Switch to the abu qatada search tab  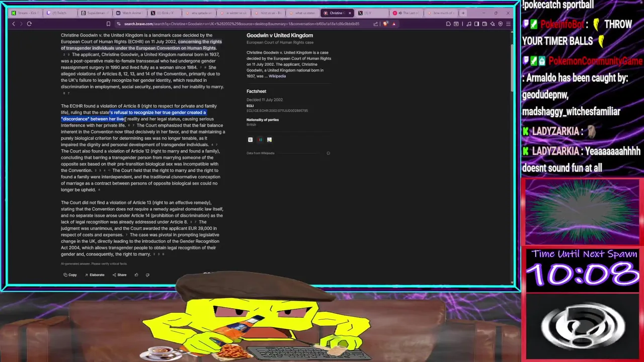tap(199, 13)
